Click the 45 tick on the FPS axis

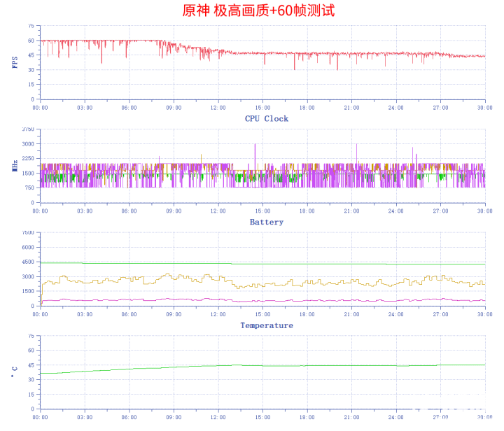click(x=31, y=55)
